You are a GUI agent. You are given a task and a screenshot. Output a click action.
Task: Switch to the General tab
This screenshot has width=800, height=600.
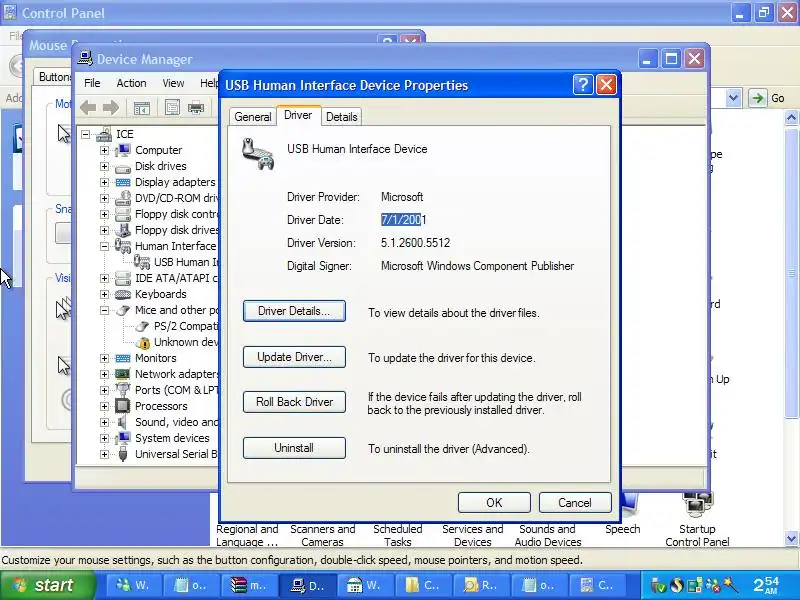pyautogui.click(x=253, y=117)
